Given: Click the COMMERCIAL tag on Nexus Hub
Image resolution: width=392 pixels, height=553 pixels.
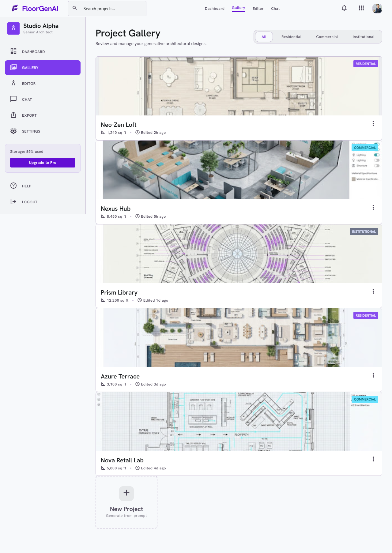Looking at the screenshot, I should click(365, 148).
